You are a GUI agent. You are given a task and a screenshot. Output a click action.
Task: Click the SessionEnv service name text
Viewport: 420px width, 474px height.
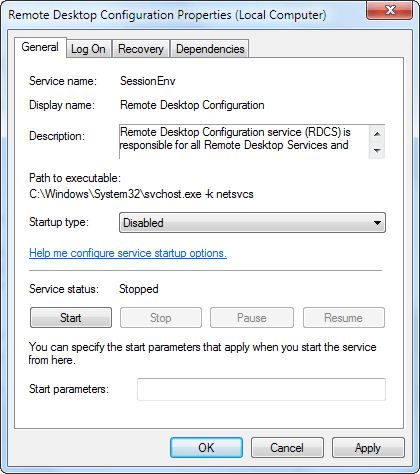coord(148,81)
